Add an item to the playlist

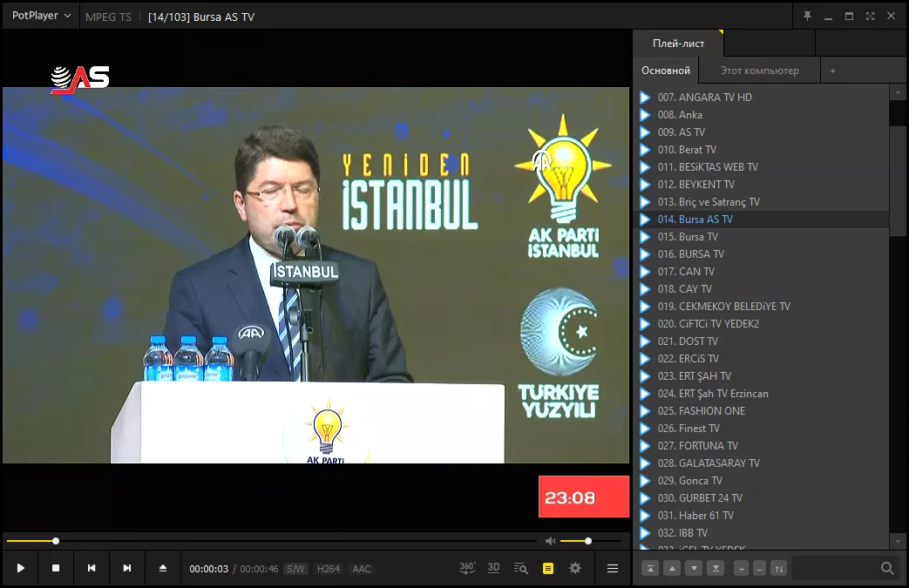(x=741, y=569)
